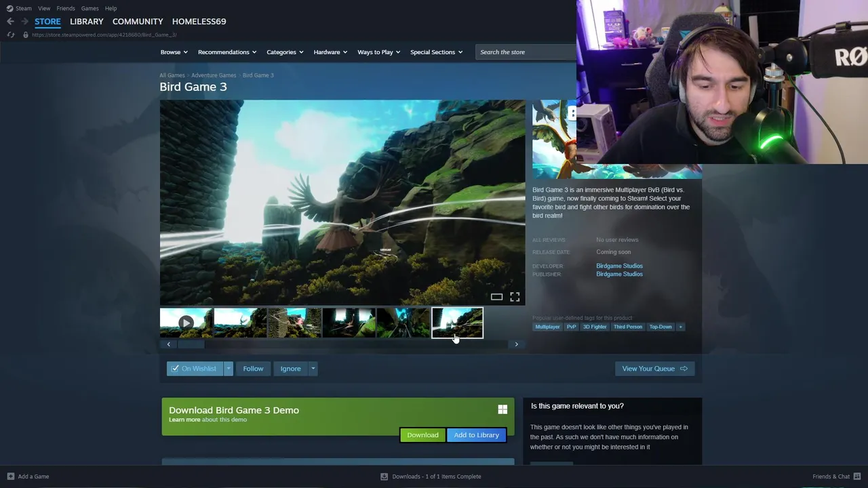The height and width of the screenshot is (488, 868).
Task: Open the Categories dropdown
Action: pyautogui.click(x=285, y=52)
